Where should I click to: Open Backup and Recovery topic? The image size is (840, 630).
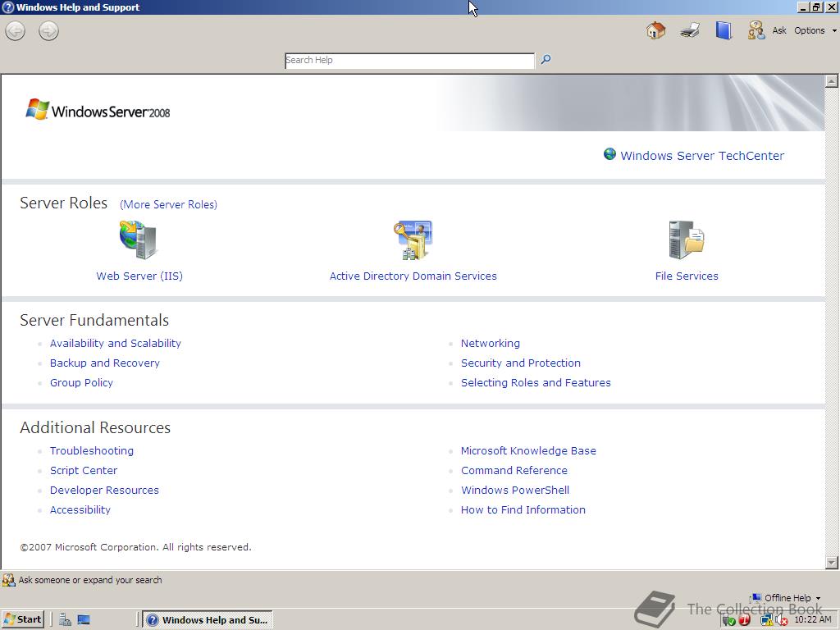pos(104,363)
